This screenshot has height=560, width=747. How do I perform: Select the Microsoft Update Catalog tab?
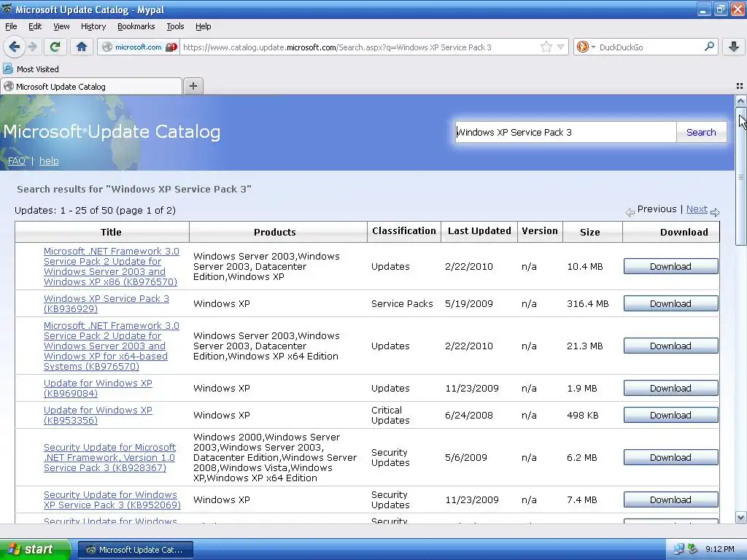coord(91,86)
